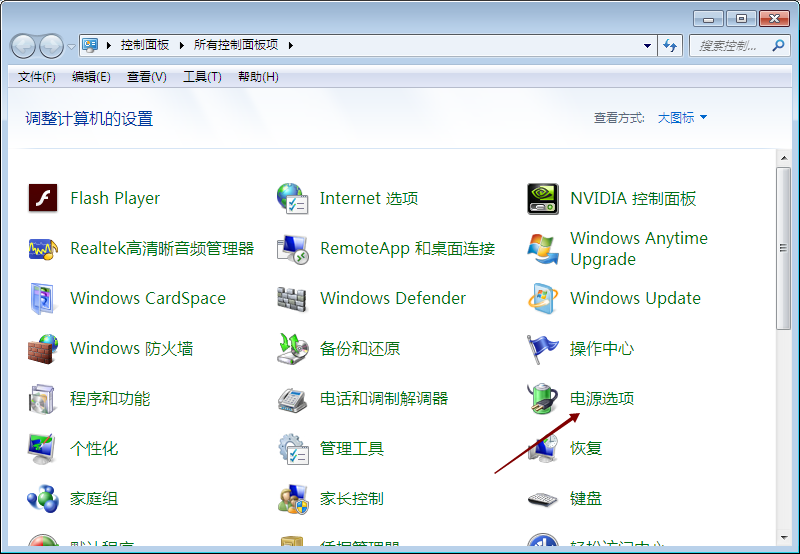Image resolution: width=800 pixels, height=554 pixels.
Task: Click the search magnifier icon
Action: pos(778,45)
